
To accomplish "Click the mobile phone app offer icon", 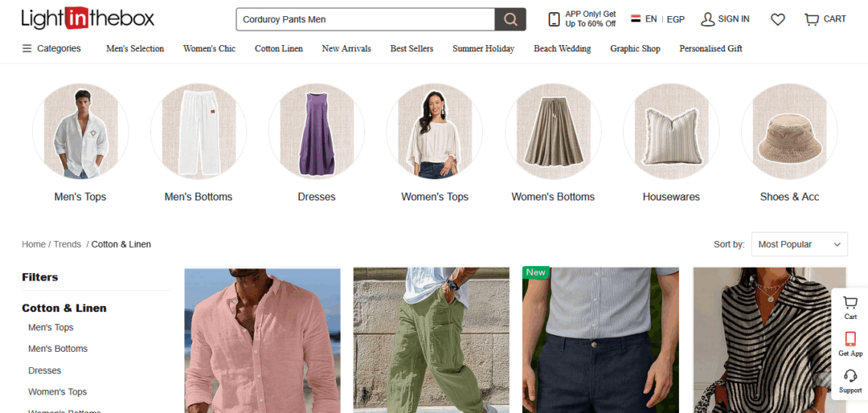I will click(554, 19).
